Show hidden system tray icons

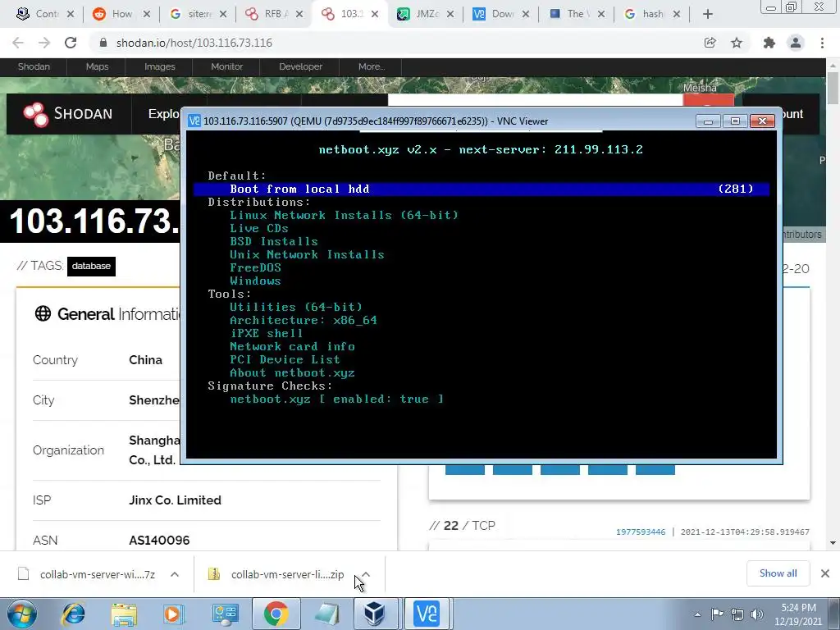click(x=697, y=614)
